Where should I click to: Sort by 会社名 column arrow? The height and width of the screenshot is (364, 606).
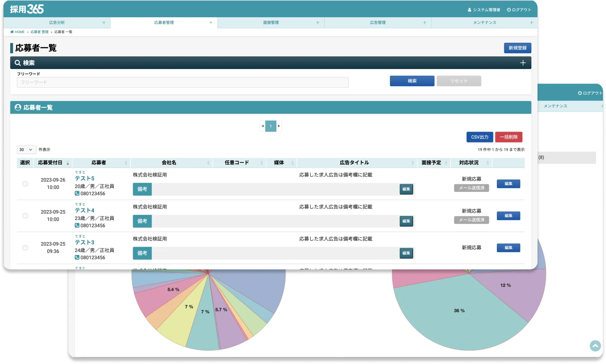(208, 163)
